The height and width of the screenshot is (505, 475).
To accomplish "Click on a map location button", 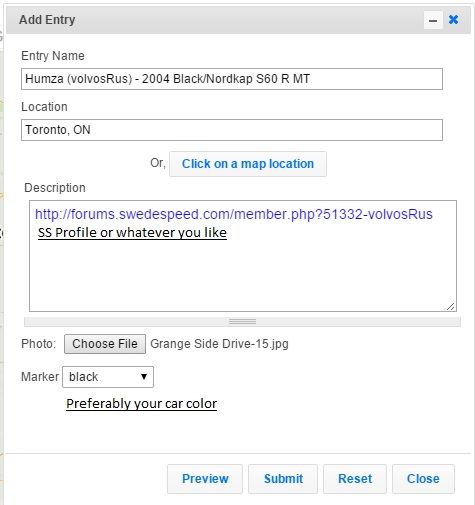I will (248, 164).
